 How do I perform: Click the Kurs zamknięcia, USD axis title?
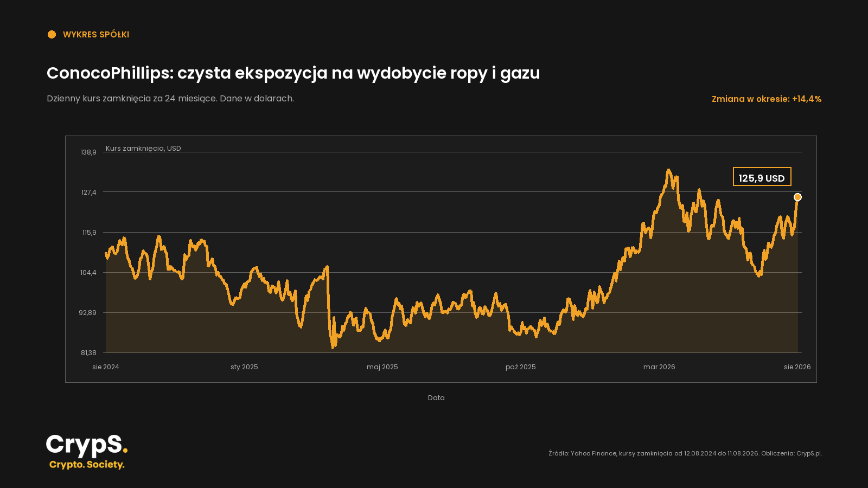pos(143,148)
